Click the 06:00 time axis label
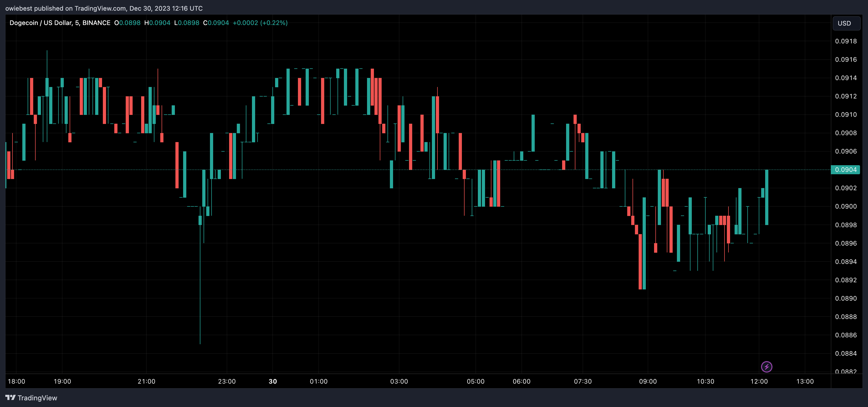This screenshot has width=868, height=407. click(521, 381)
